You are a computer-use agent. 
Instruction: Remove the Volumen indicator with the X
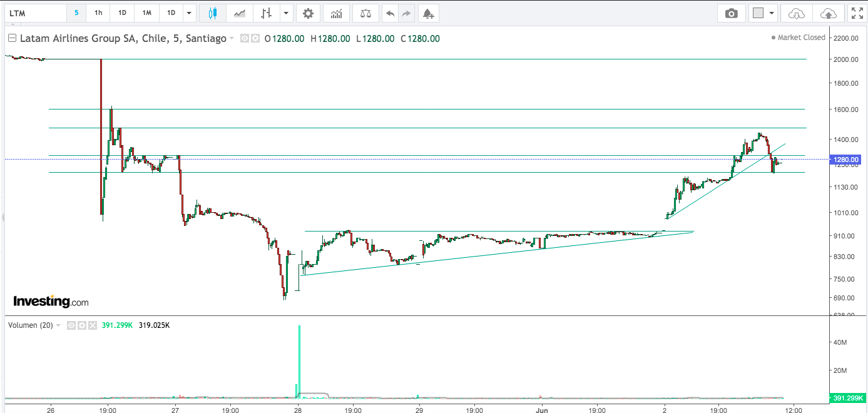pos(92,325)
